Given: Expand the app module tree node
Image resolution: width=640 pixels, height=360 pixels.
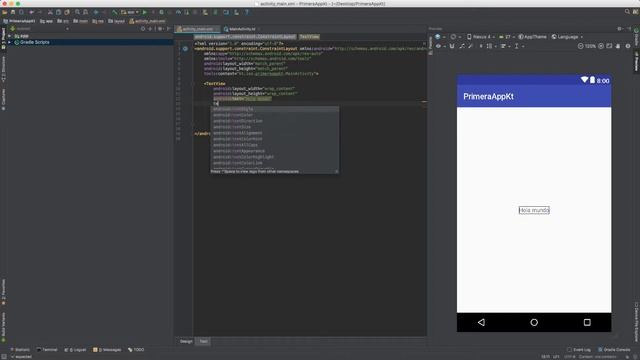Looking at the screenshot, I should pyautogui.click(x=9, y=36).
